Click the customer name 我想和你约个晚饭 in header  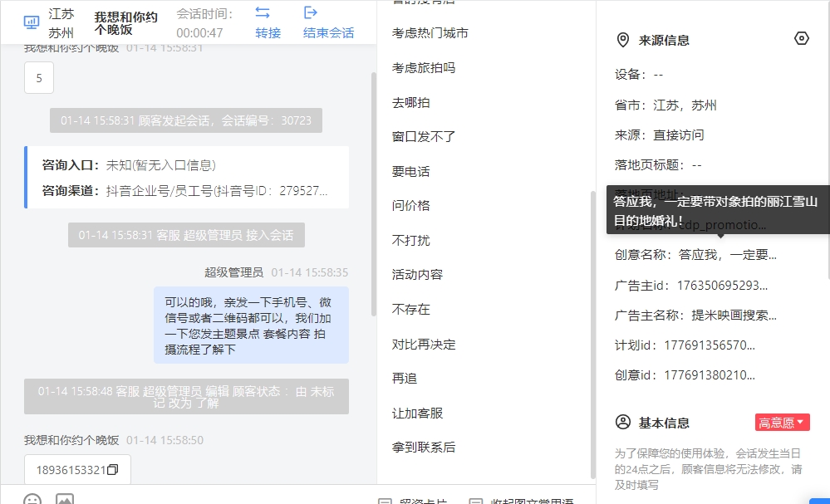tap(126, 23)
